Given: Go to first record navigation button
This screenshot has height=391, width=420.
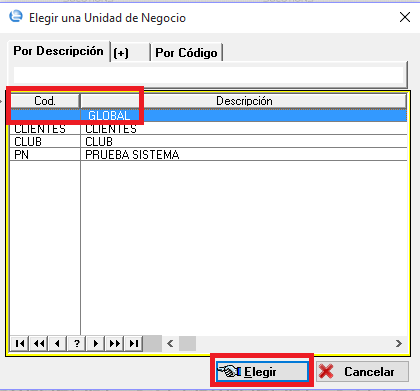Looking at the screenshot, I should click(x=20, y=343).
